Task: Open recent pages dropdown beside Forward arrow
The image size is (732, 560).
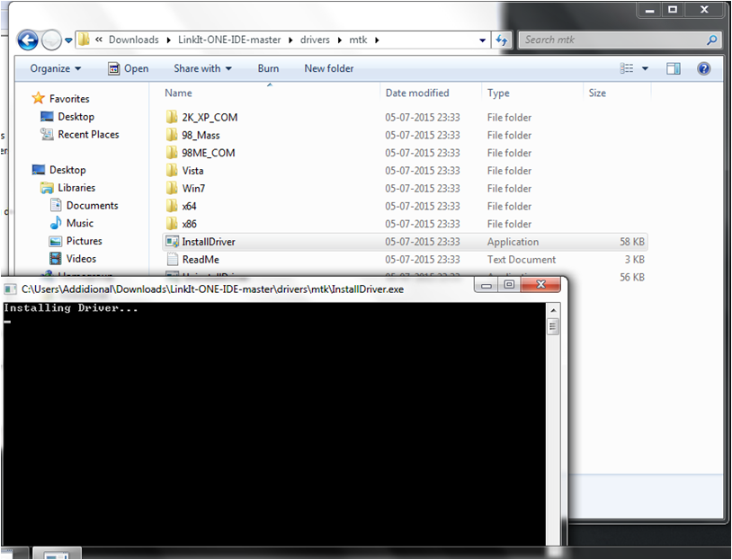Action: 68,40
